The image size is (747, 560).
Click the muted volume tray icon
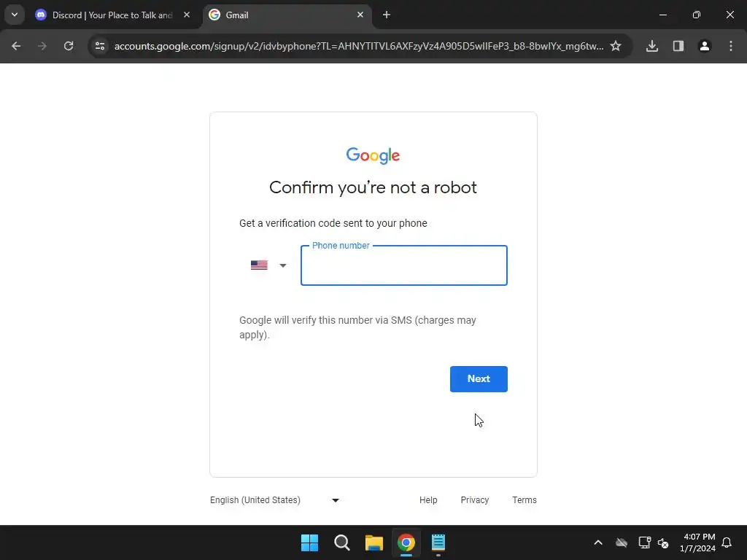[663, 542]
